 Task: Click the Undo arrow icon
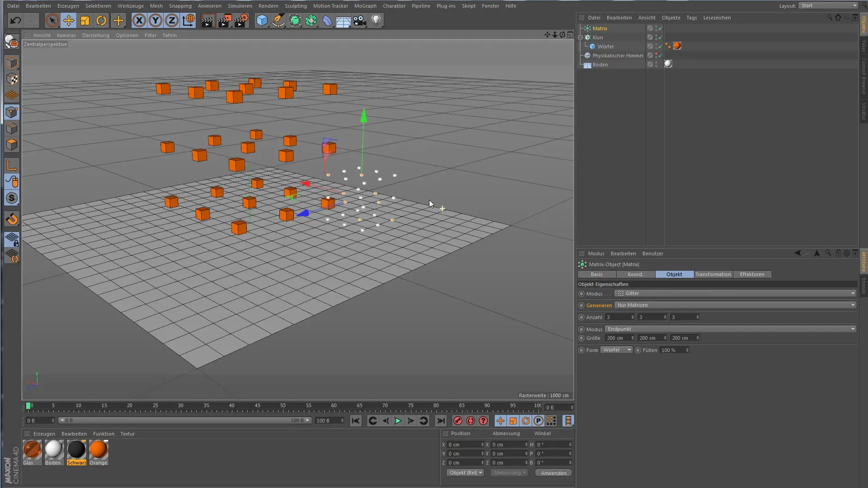[15, 20]
